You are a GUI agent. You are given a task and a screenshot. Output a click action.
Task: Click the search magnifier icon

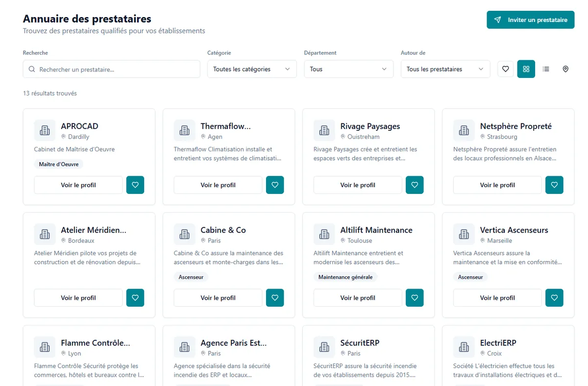[x=32, y=69]
